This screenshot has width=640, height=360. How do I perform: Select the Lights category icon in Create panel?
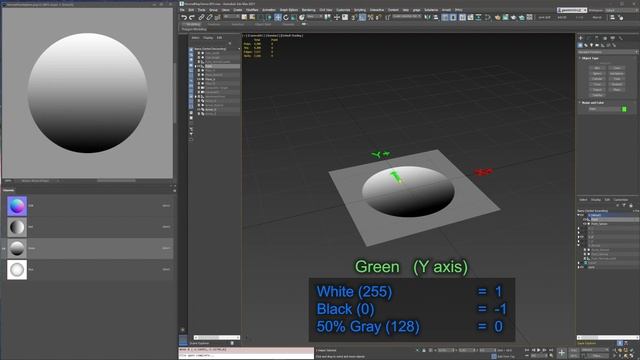591,45
